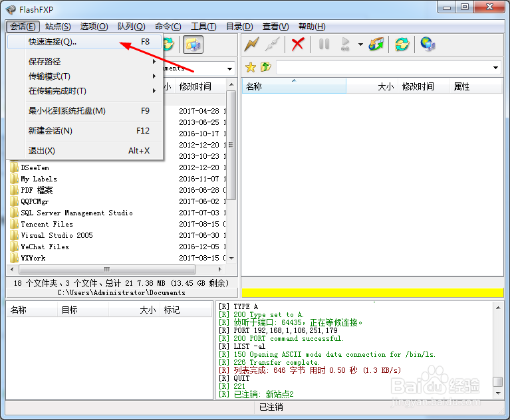
Task: Click the globe and computer icon in the right toolbar
Action: coord(428,45)
